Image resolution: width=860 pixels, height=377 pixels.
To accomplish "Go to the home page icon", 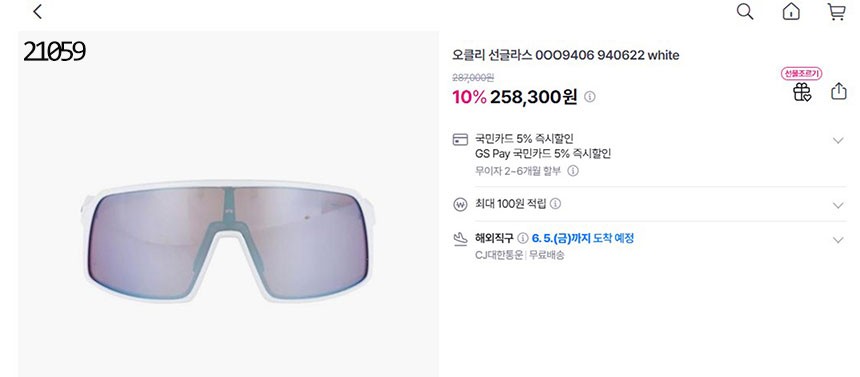I will click(x=791, y=12).
